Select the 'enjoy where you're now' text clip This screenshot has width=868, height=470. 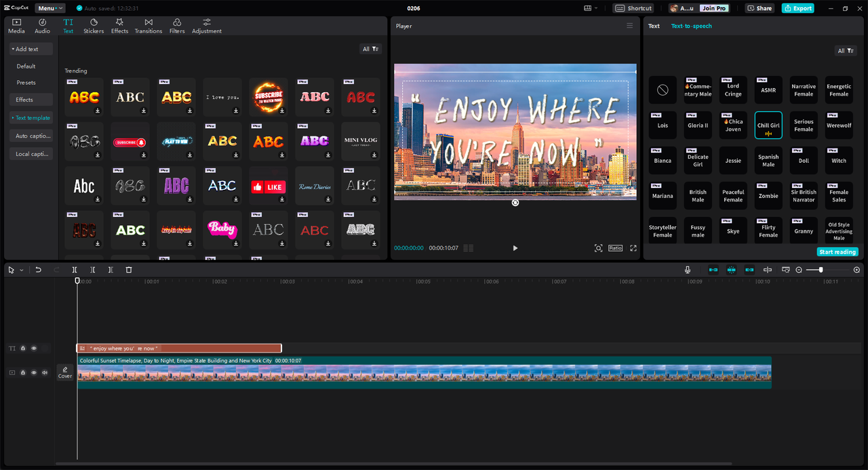(x=179, y=348)
